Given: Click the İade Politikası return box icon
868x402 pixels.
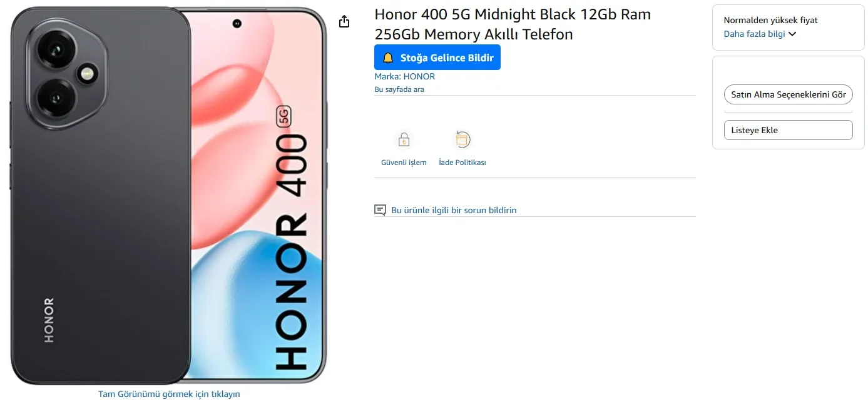Looking at the screenshot, I should [462, 139].
